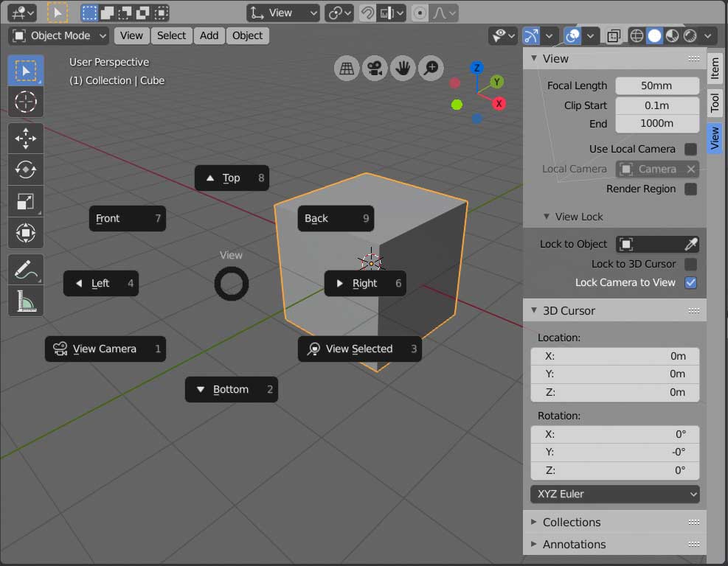The width and height of the screenshot is (728, 566).
Task: Enable the Use Local Camera checkbox
Action: point(690,149)
